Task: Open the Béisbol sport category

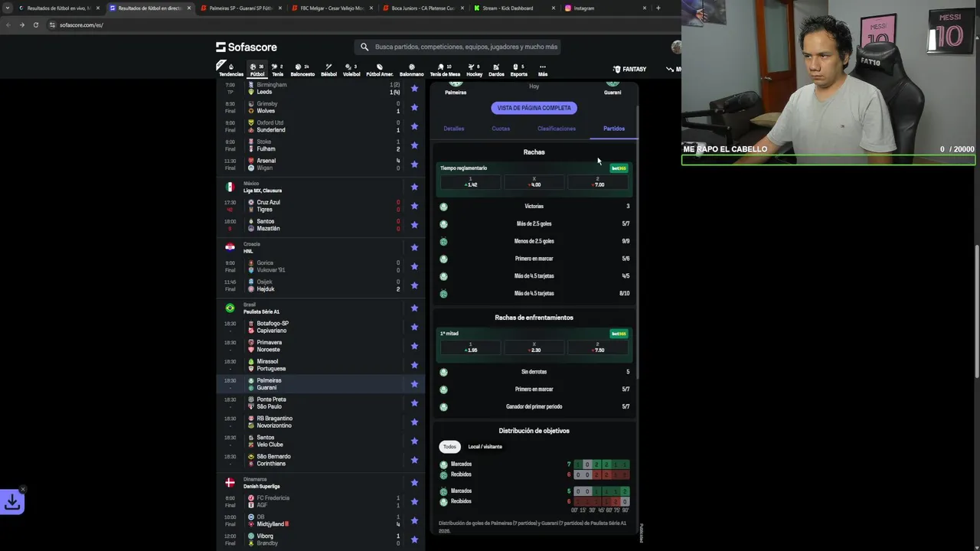Action: [x=328, y=70]
